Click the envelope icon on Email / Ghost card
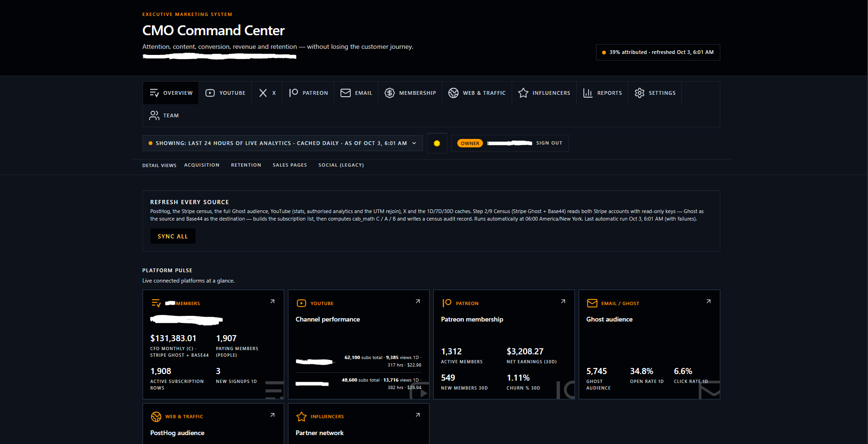 click(592, 303)
